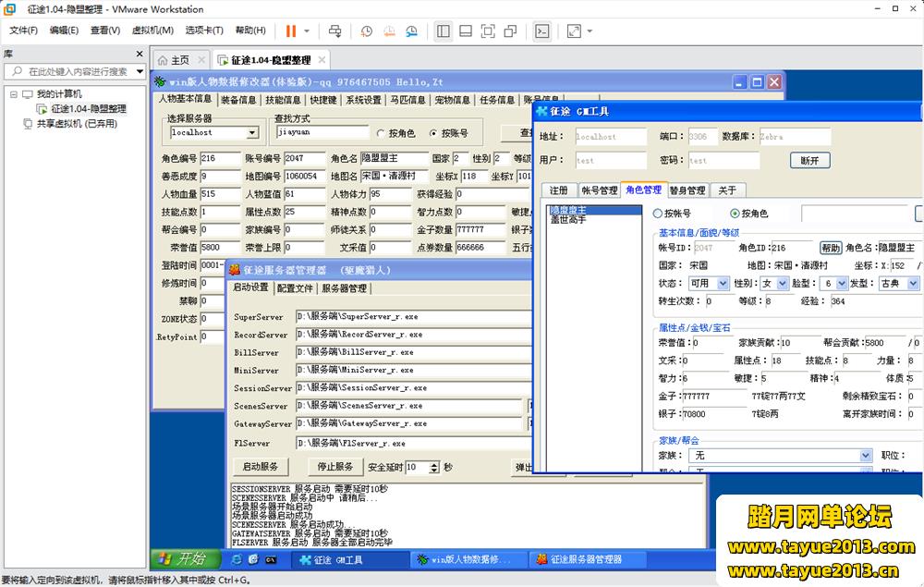This screenshot has width=924, height=587.
Task: Expand the 选择服务器 localhost combo box
Action: click(252, 132)
